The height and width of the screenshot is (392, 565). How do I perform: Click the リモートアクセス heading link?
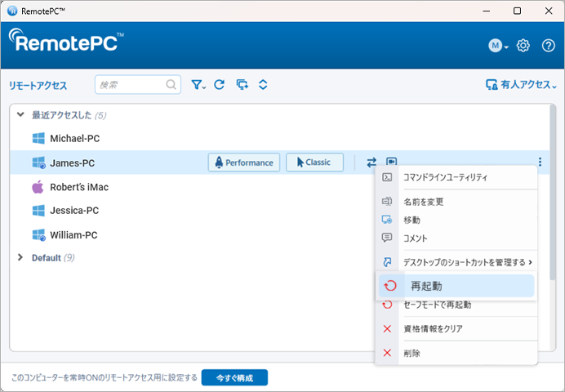38,86
